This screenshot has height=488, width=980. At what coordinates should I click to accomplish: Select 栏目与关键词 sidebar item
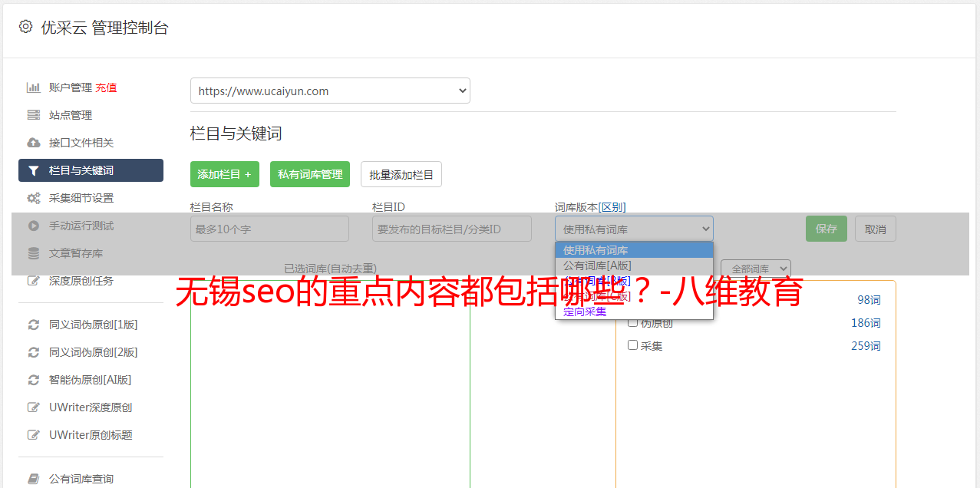point(91,170)
